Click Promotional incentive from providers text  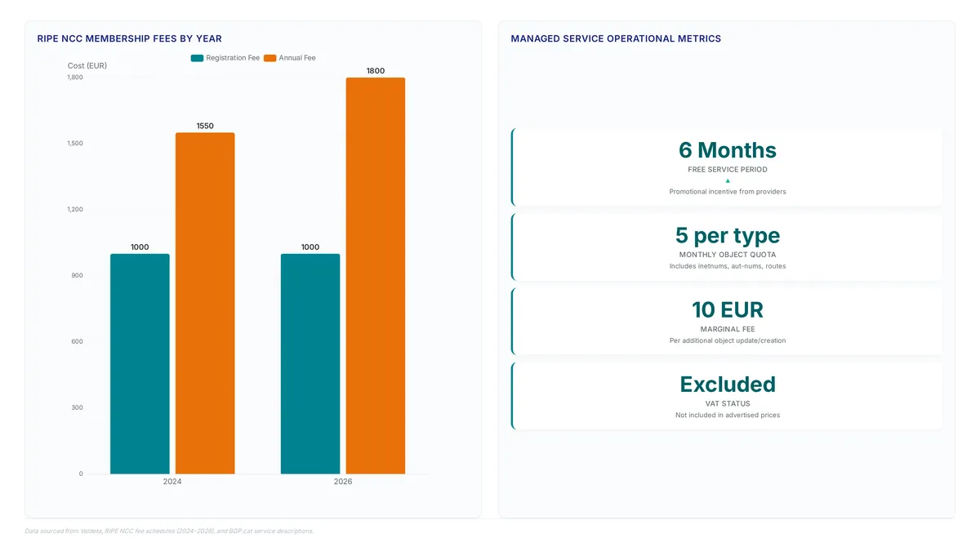[728, 192]
